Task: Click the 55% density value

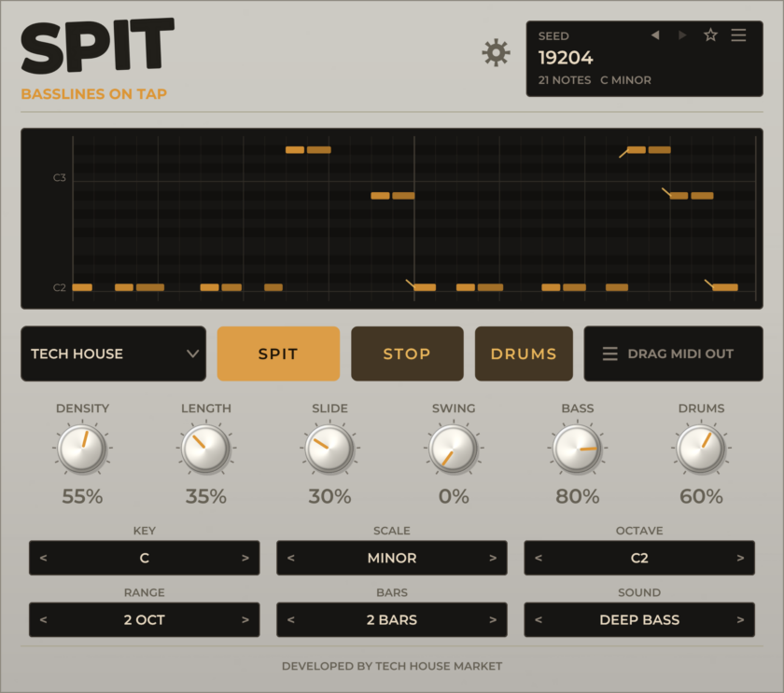Action: pyautogui.click(x=82, y=496)
